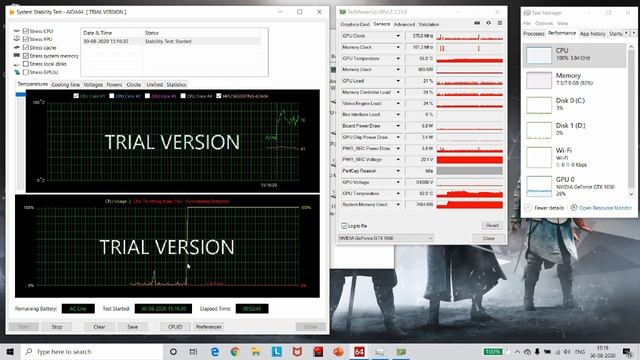640x360 pixels.
Task: Open Cortana circle icon on taskbar
Action: [x=173, y=351]
